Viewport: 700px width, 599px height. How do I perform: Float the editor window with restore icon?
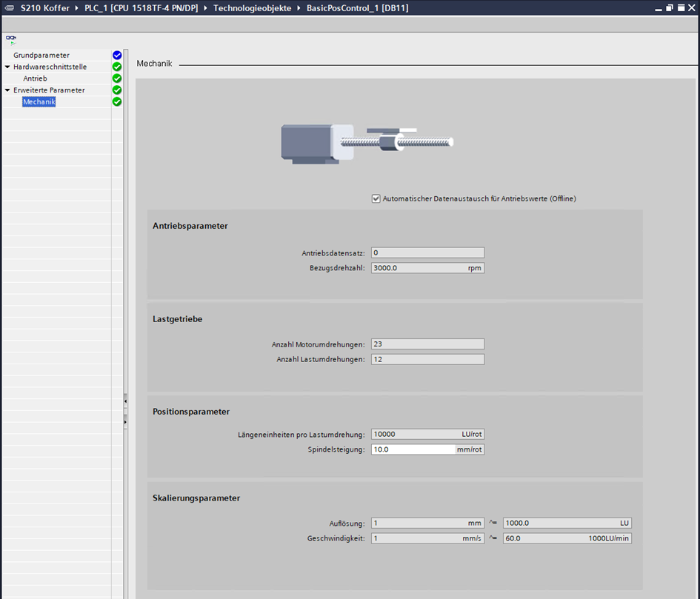[x=670, y=7]
